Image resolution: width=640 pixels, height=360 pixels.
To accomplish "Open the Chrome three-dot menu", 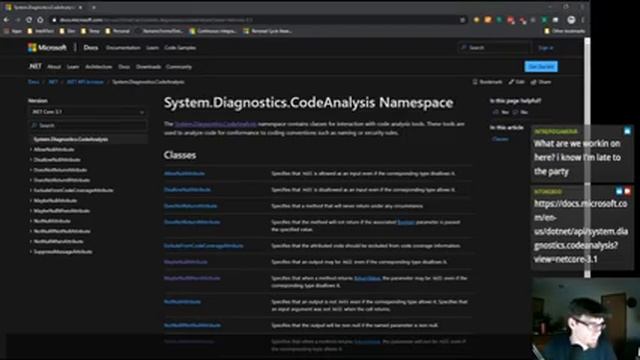I will point(583,20).
